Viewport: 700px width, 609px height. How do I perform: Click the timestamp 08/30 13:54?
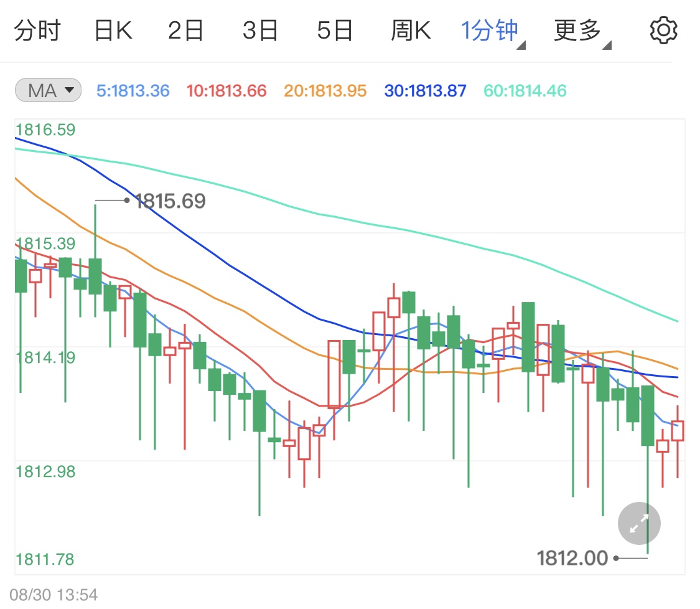(x=54, y=595)
